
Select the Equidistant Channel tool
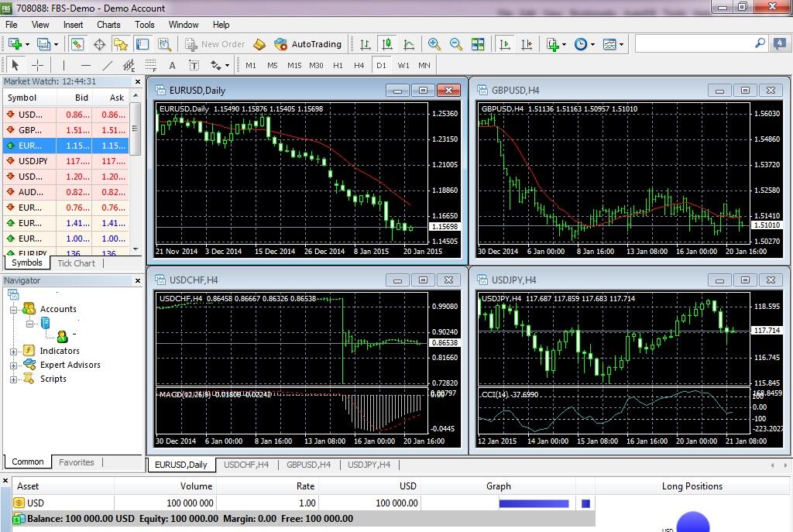[x=129, y=65]
